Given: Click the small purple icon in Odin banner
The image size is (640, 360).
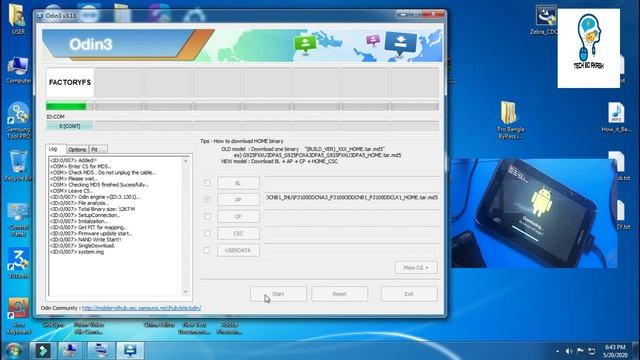Looking at the screenshot, I should [373, 40].
